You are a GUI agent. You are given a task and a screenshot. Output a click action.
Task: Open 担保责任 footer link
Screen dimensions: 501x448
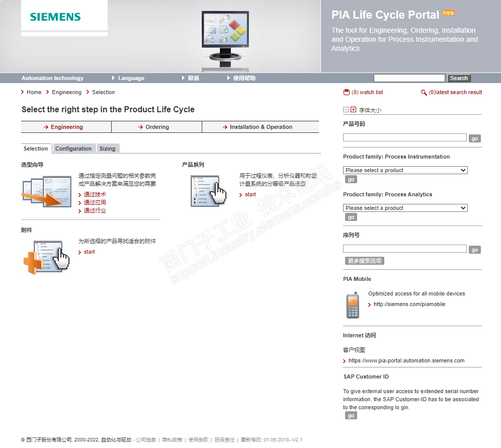point(224,439)
